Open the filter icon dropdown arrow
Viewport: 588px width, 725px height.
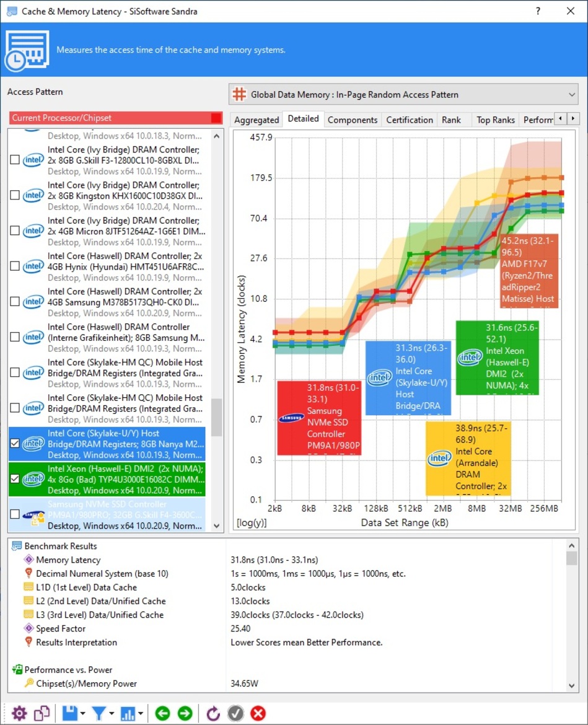(x=112, y=713)
